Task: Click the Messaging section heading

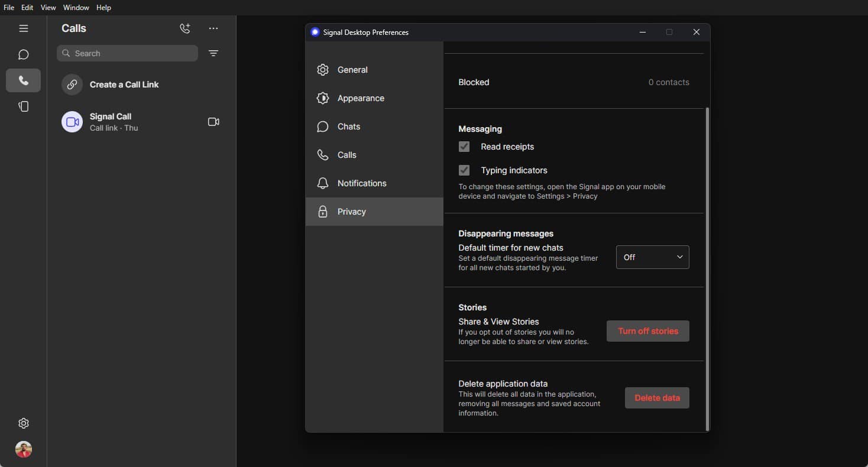Action: tap(480, 129)
